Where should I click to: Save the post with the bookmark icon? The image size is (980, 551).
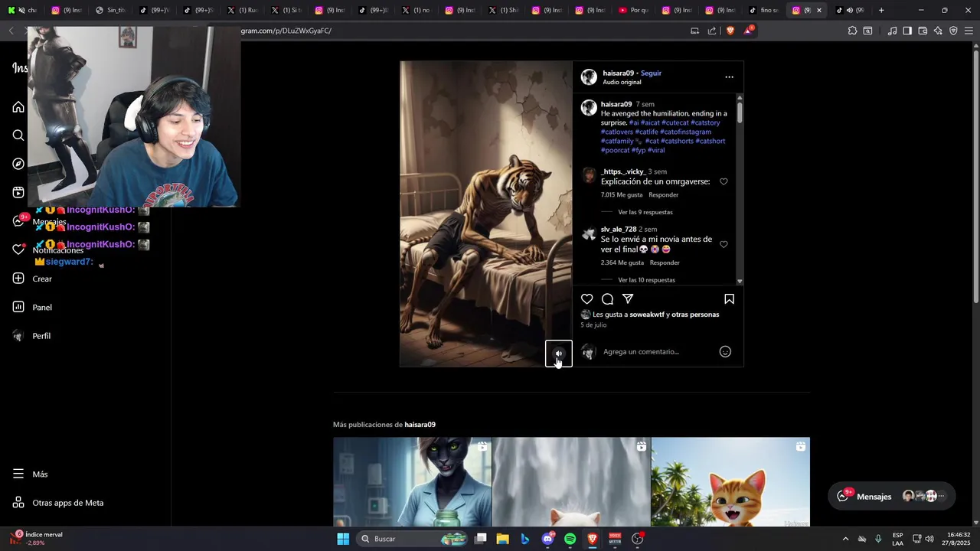click(729, 299)
